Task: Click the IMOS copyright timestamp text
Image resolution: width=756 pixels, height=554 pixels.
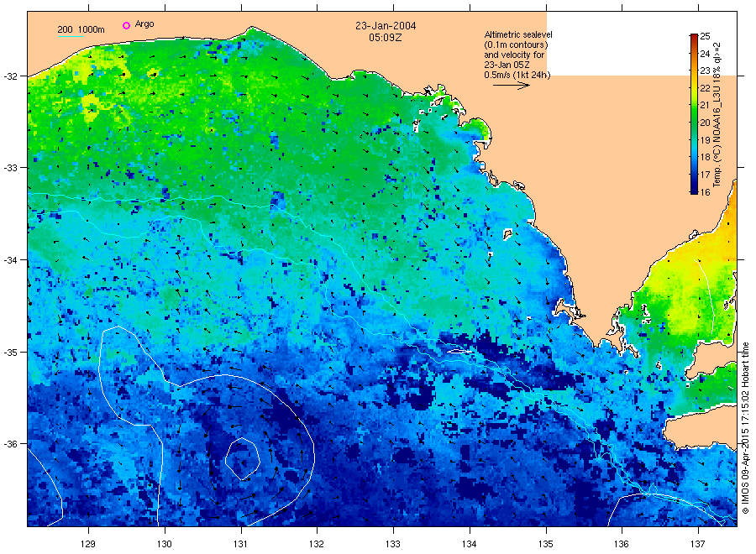Action: click(745, 428)
